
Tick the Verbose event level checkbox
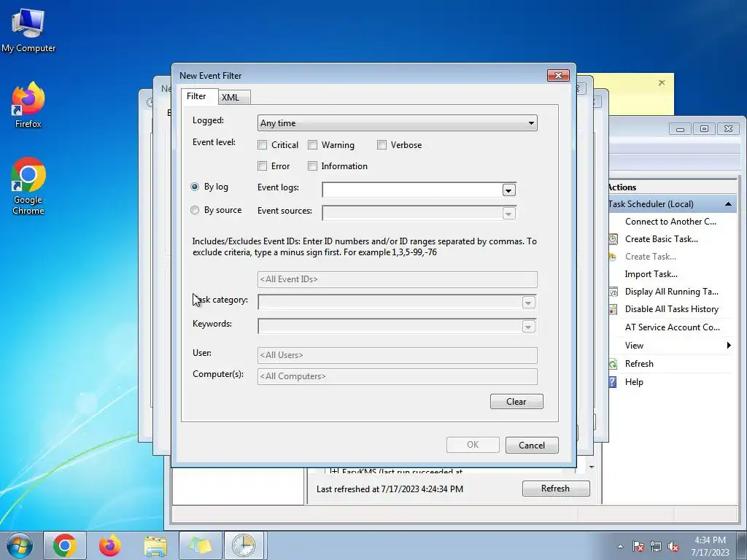tap(382, 145)
